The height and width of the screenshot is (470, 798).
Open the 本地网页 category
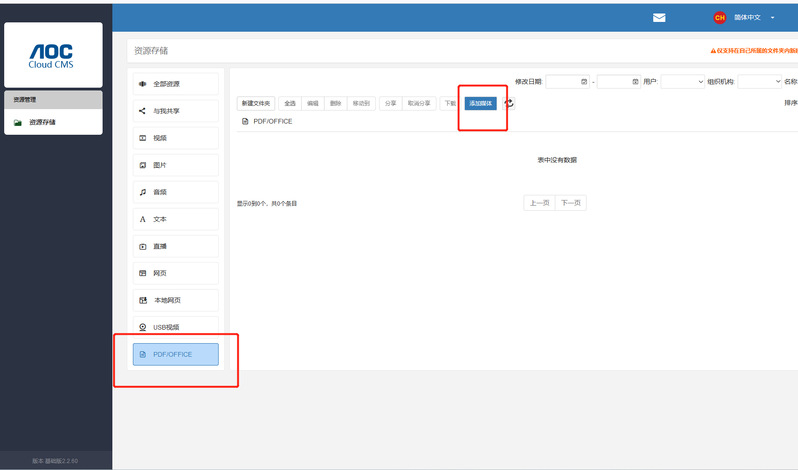176,300
